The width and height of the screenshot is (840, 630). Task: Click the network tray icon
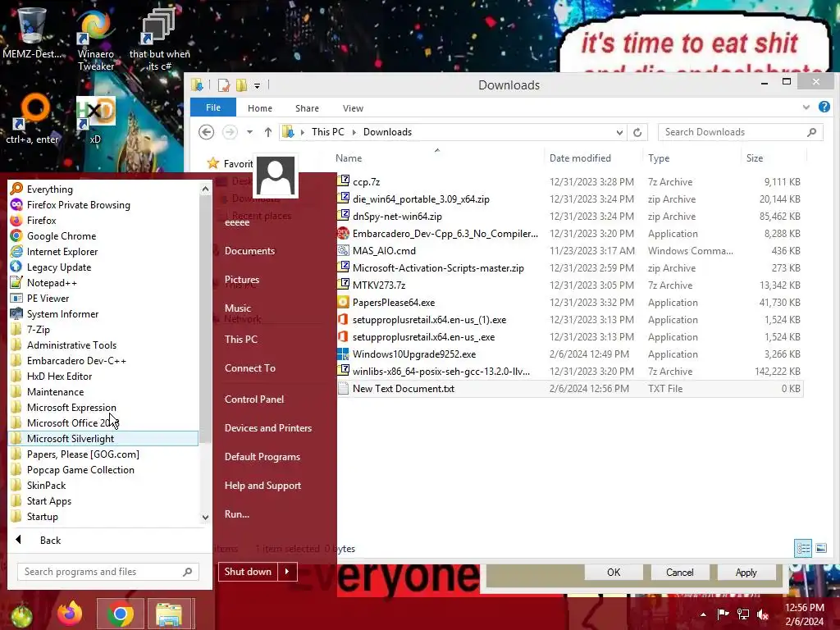[x=743, y=614]
